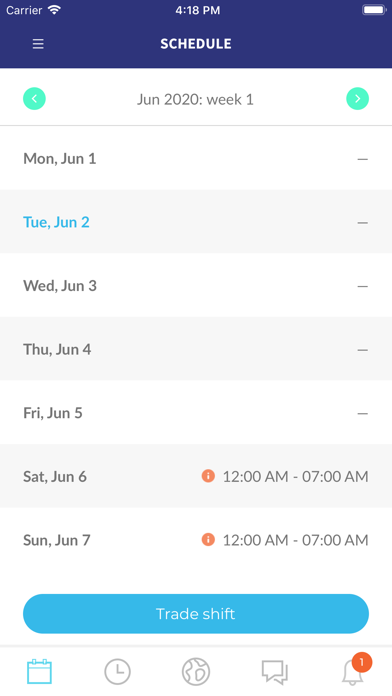Screen dimensions: 392x696
Task: Select the highlighted Tue, Jun 2 row
Action: pyautogui.click(x=196, y=221)
